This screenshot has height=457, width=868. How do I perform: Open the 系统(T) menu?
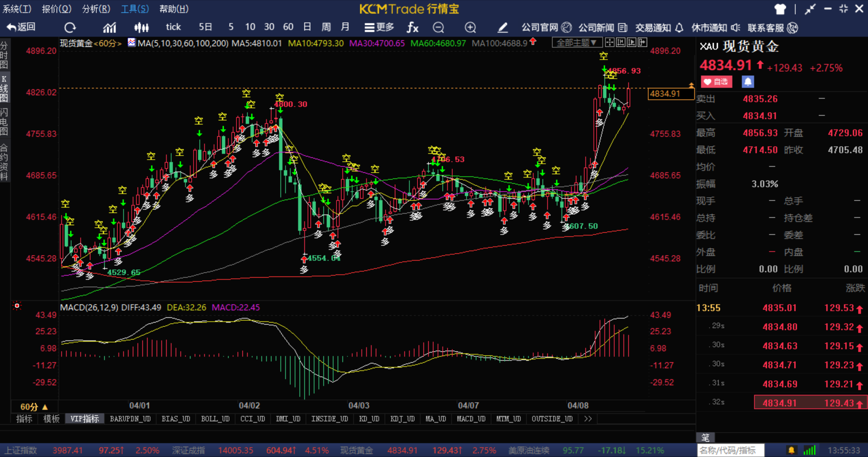coord(17,9)
